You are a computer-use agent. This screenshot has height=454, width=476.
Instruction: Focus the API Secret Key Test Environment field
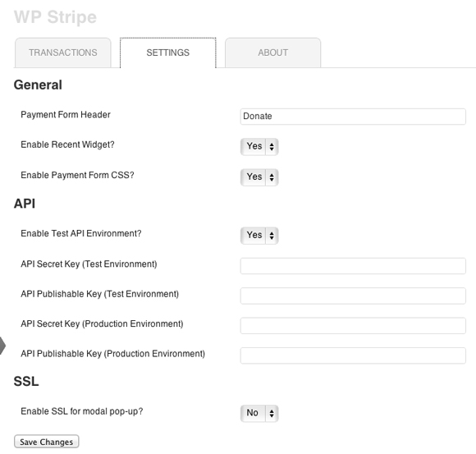pos(353,266)
